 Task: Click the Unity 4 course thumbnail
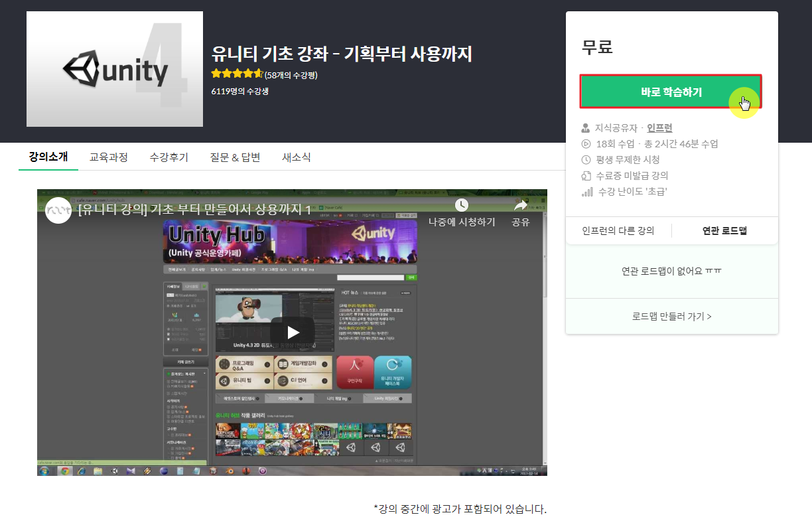click(x=115, y=69)
